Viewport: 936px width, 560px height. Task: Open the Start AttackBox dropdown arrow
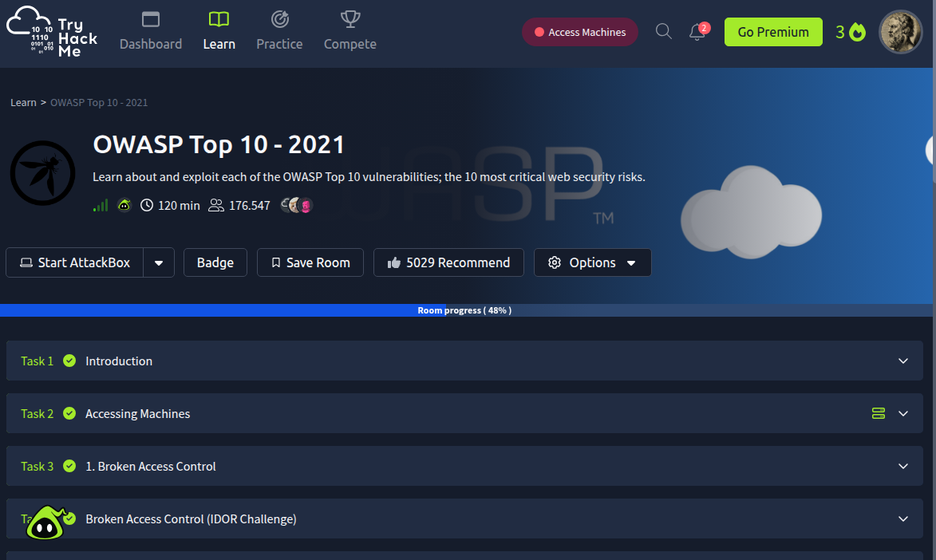point(159,262)
